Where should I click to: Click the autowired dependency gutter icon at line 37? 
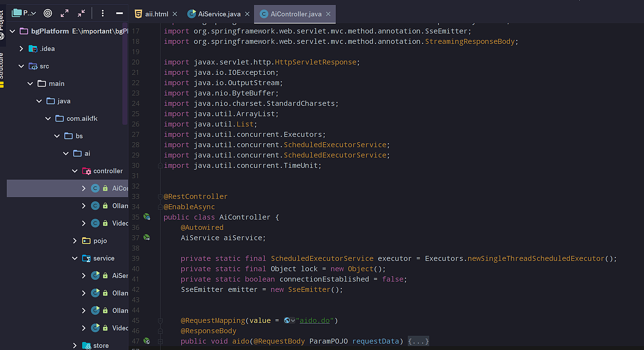[x=147, y=237]
